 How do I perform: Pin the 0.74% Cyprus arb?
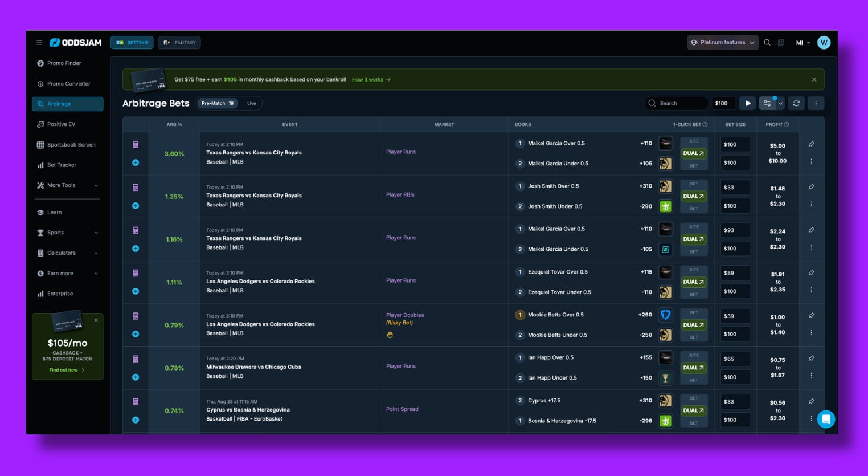point(811,401)
